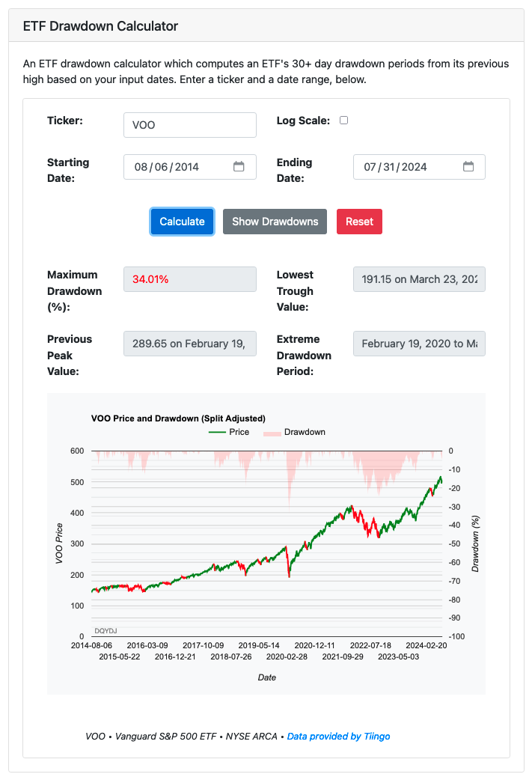Enable the Log Scale checkbox

(x=343, y=120)
